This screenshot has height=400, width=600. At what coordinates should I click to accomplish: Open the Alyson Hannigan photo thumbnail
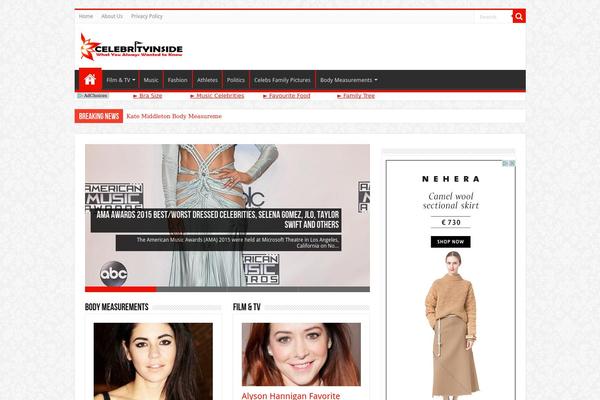coord(301,354)
